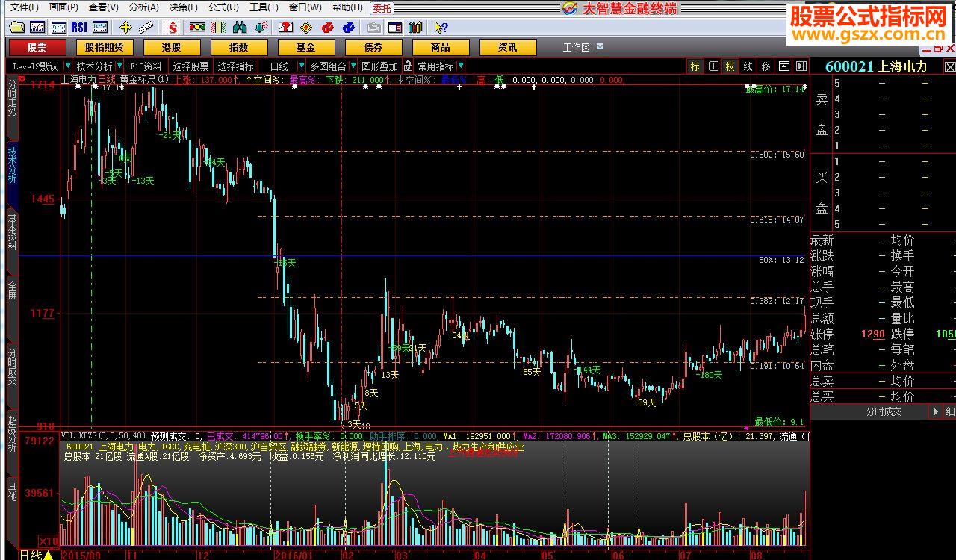Image resolution: width=956 pixels, height=560 pixels.
Task: Expand the 常用指标 dropdown arrow
Action: click(461, 66)
